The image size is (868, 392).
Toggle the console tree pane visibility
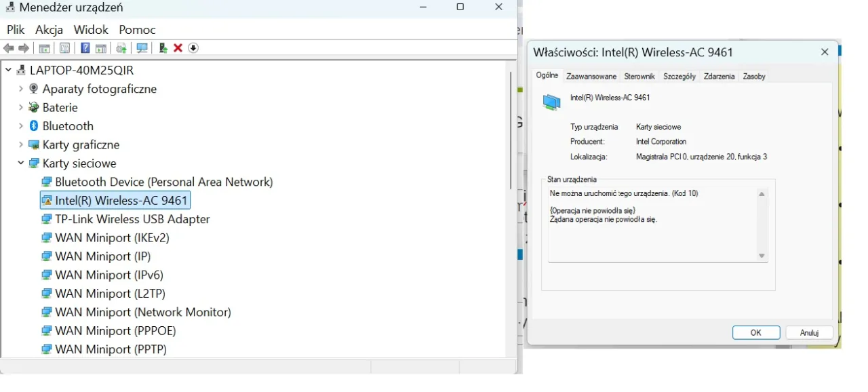(43, 47)
